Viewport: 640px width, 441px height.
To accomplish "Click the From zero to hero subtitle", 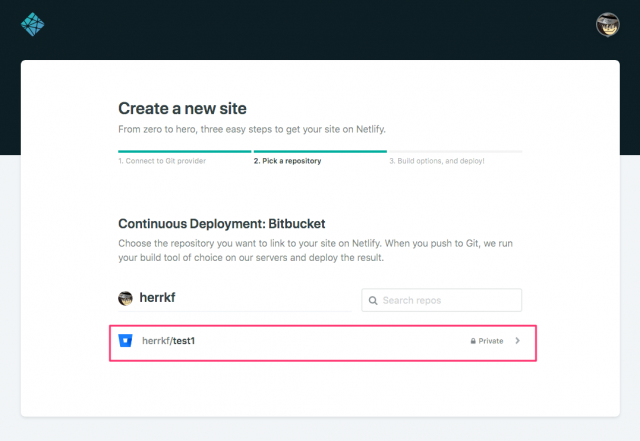I will (252, 129).
